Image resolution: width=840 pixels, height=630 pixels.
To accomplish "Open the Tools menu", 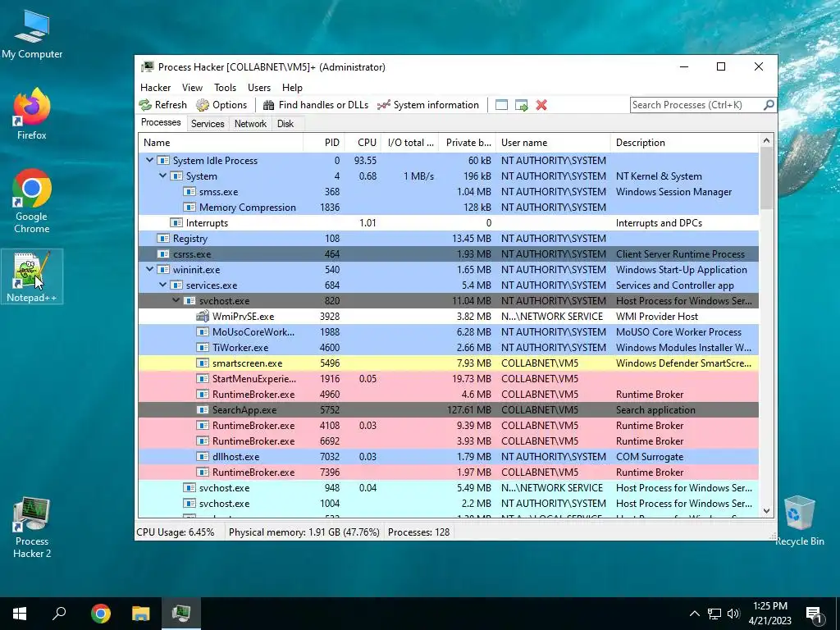I will click(x=225, y=88).
